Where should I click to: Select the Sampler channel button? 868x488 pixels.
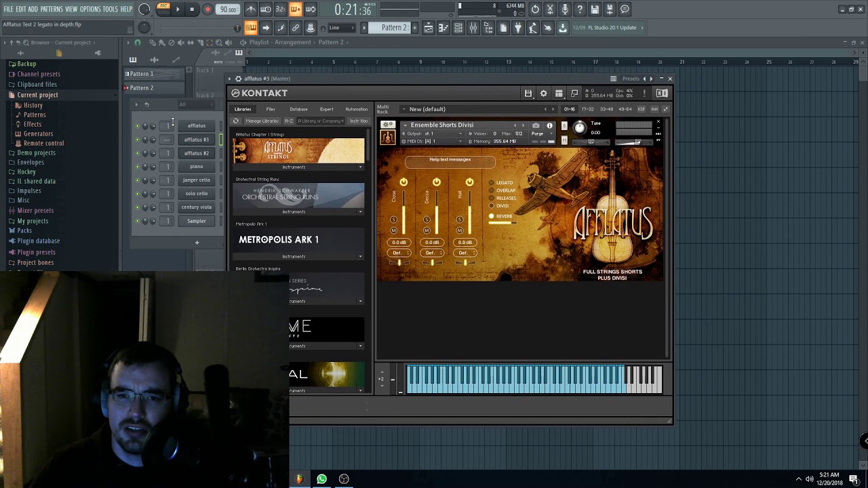click(197, 221)
